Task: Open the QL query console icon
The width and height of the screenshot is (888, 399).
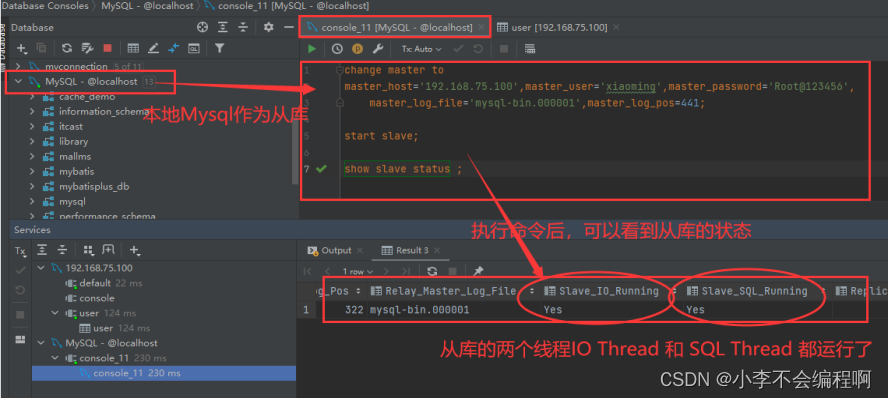Action: coord(194,48)
